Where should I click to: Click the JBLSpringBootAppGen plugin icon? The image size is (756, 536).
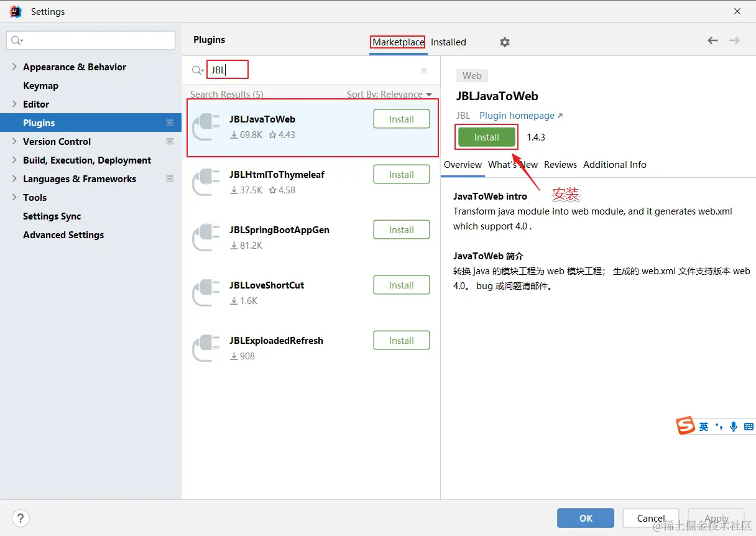(x=206, y=238)
